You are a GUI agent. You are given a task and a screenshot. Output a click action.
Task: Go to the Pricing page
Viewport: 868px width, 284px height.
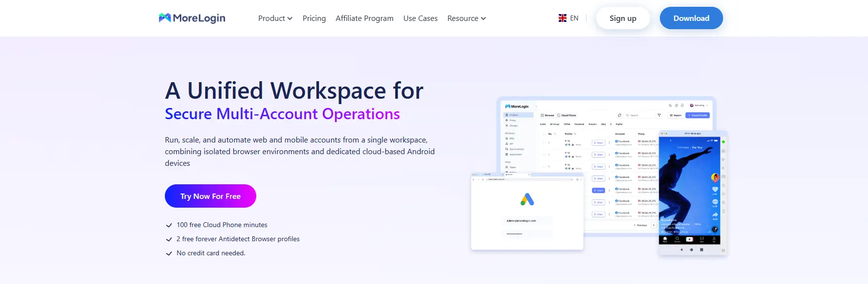pyautogui.click(x=314, y=18)
